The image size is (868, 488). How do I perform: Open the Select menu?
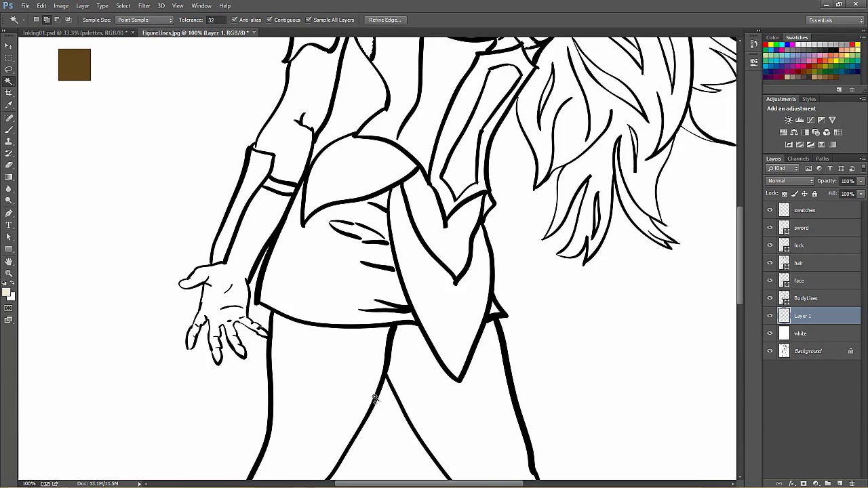(x=123, y=5)
